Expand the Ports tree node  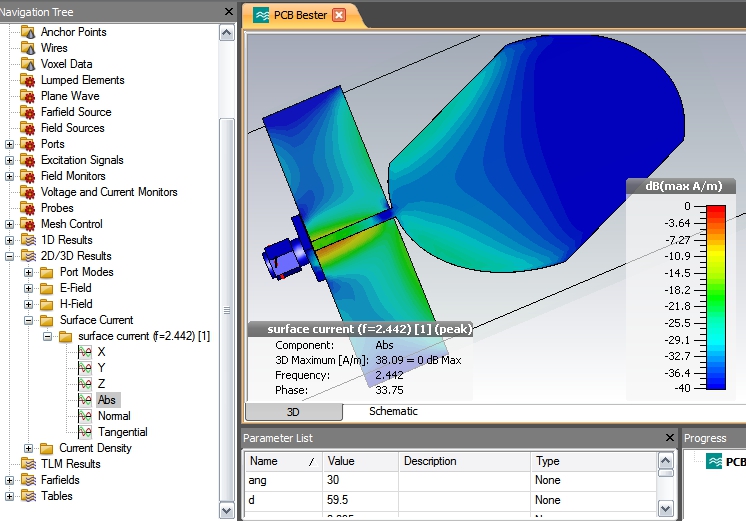pyautogui.click(x=10, y=144)
